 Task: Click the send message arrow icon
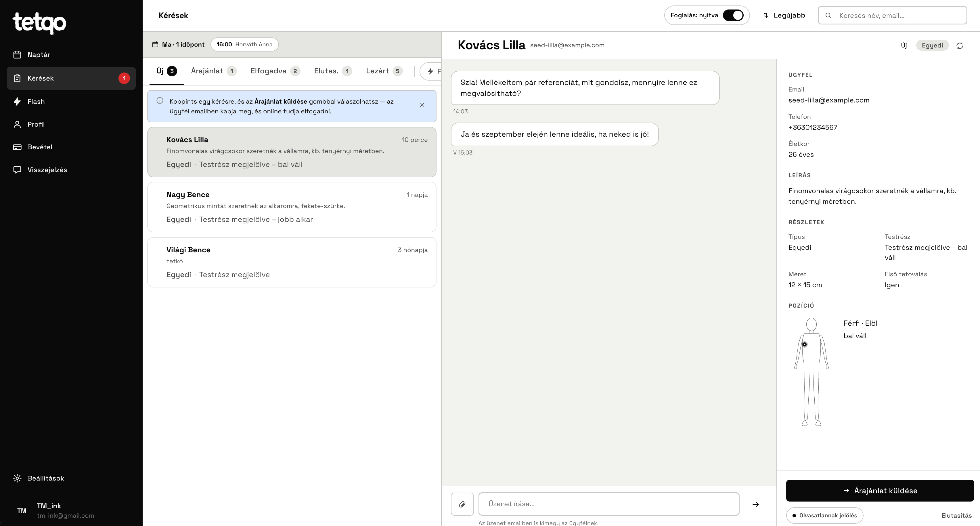pyautogui.click(x=755, y=504)
